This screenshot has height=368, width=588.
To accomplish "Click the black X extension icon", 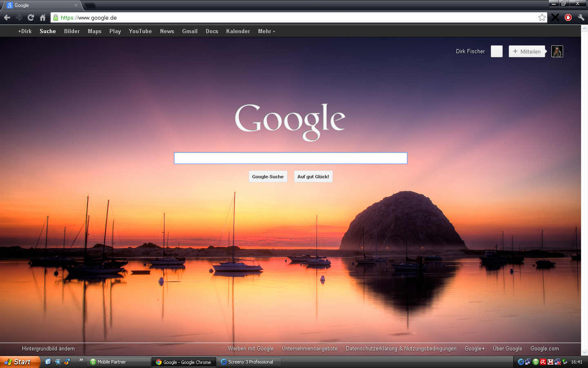I will tap(555, 17).
